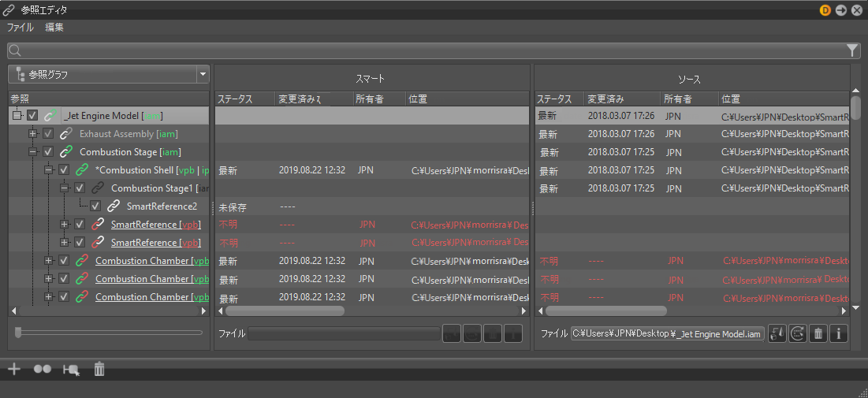Click the filter funnel icon beside search bar
Image resolution: width=868 pixels, height=398 pixels.
852,51
